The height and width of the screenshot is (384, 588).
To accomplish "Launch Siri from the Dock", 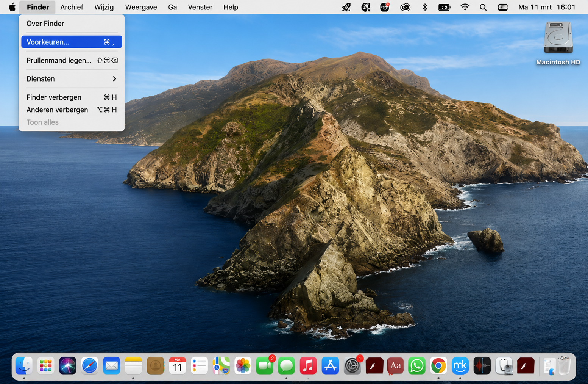I will coord(67,366).
